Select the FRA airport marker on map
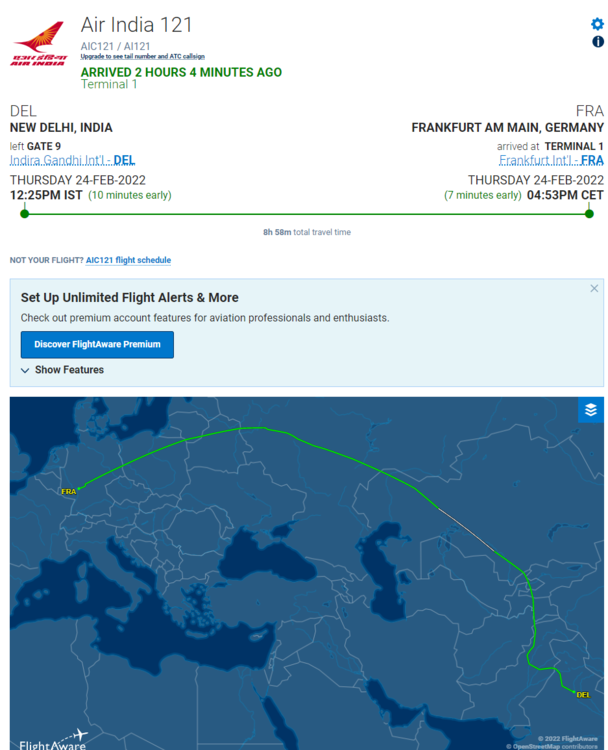Viewport: 608px width, 750px height. [69, 491]
